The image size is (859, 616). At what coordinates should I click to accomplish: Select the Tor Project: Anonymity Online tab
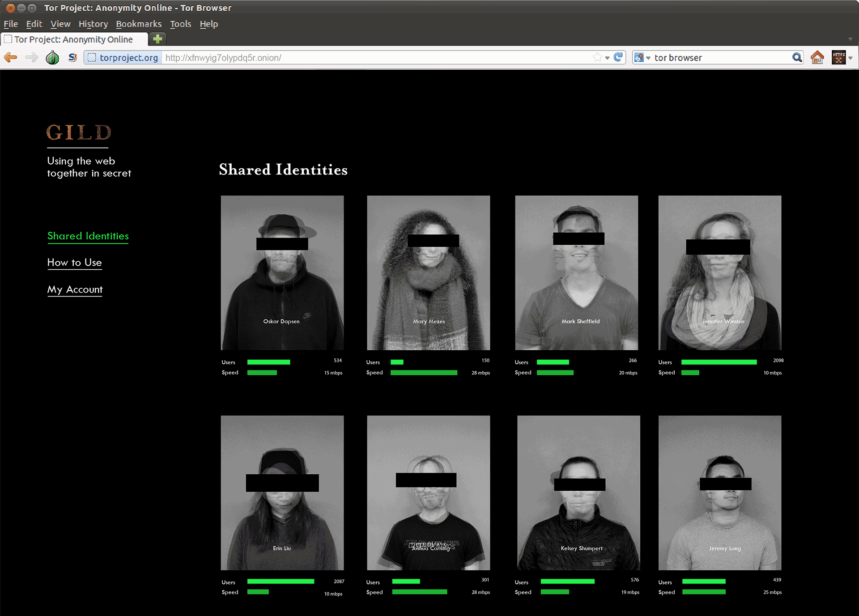point(74,39)
